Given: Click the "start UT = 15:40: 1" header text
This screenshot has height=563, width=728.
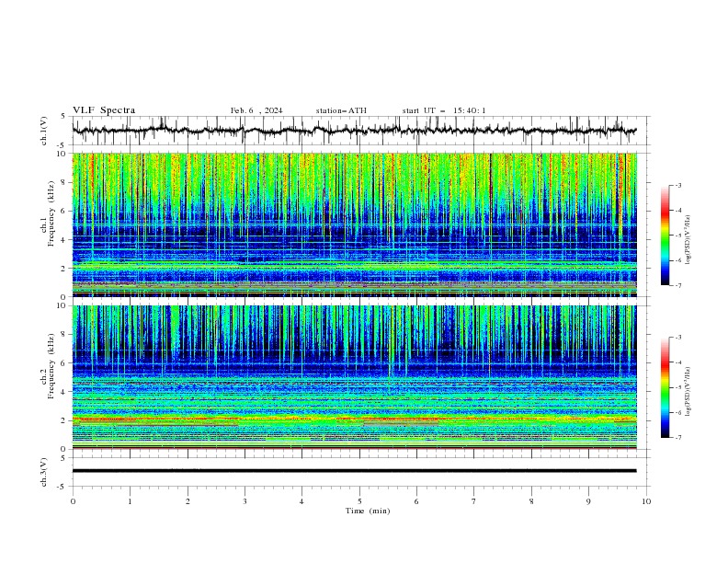Looking at the screenshot, I should [x=444, y=110].
